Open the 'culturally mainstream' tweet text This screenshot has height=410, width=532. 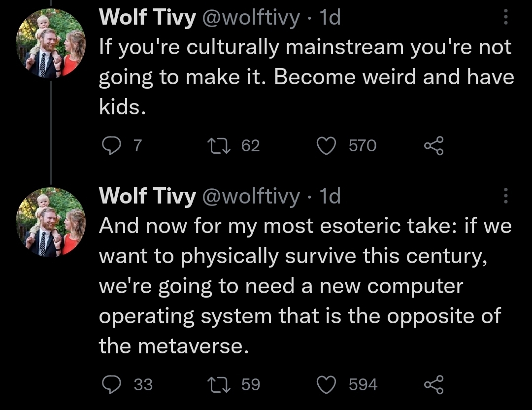coord(305,77)
